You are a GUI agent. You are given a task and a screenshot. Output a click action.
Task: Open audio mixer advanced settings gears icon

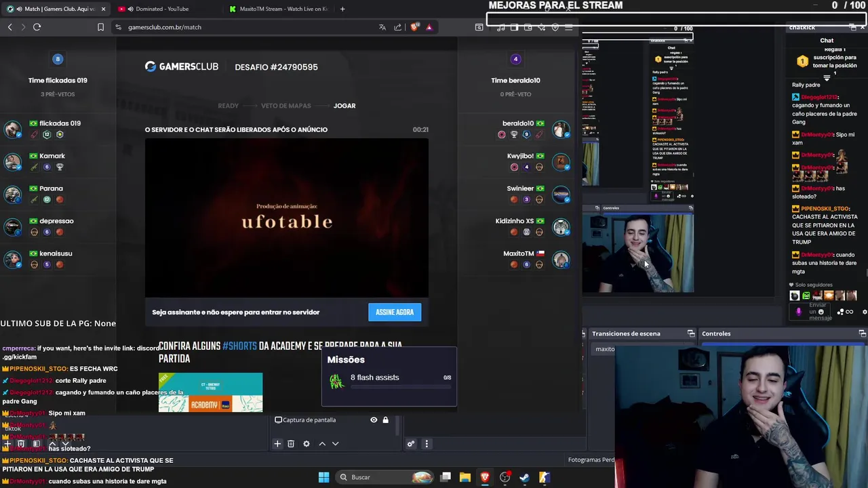tap(411, 444)
